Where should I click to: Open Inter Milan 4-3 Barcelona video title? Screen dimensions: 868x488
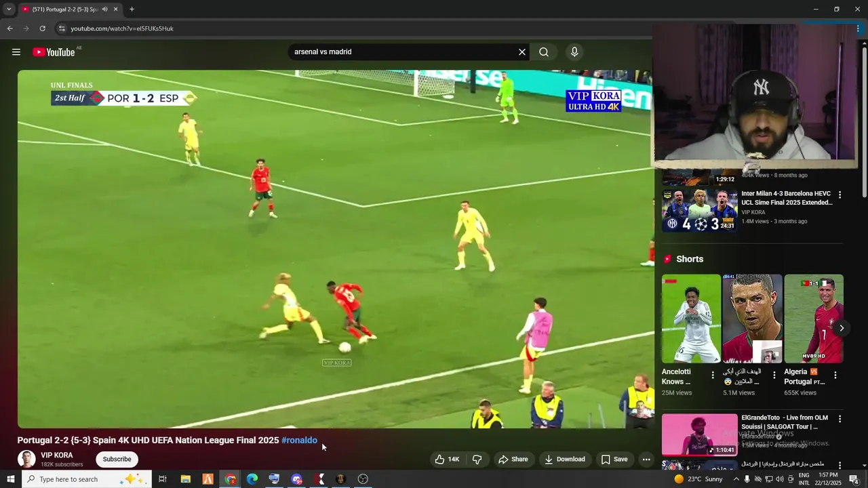787,198
